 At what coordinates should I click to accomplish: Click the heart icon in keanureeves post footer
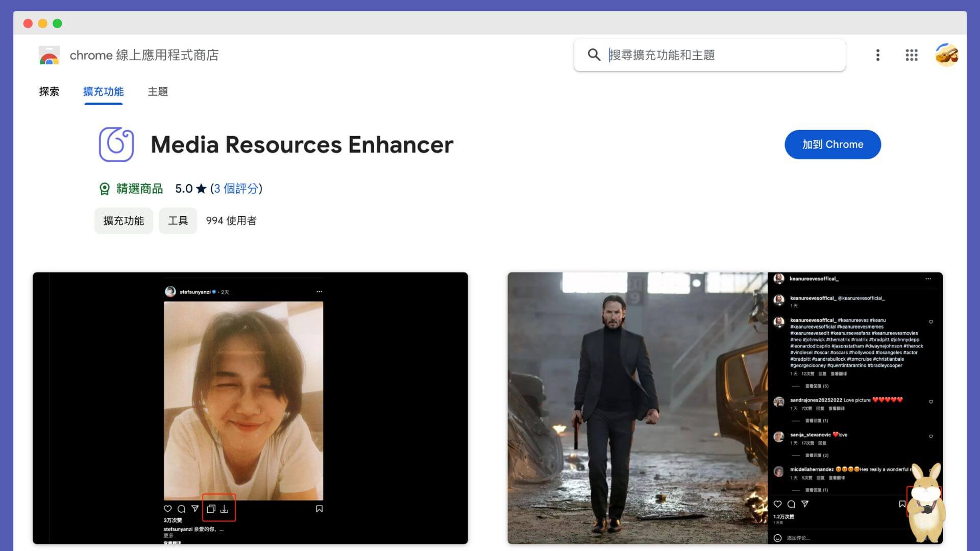coord(777,504)
